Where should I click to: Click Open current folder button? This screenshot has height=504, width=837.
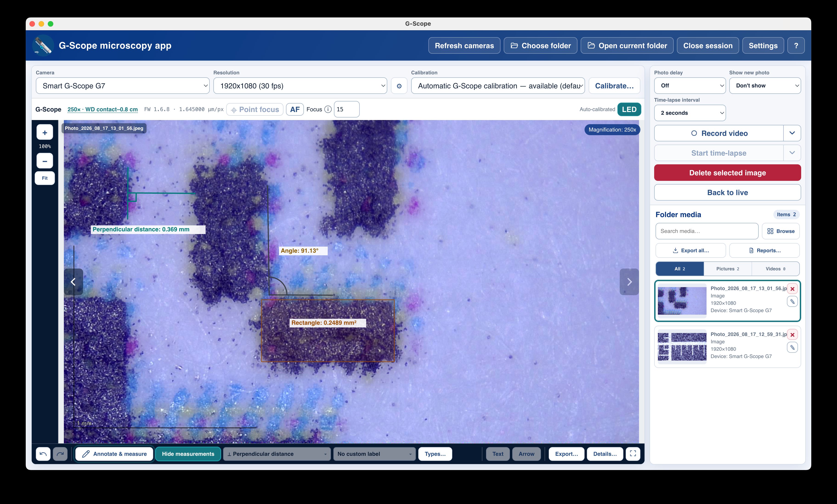627,45
